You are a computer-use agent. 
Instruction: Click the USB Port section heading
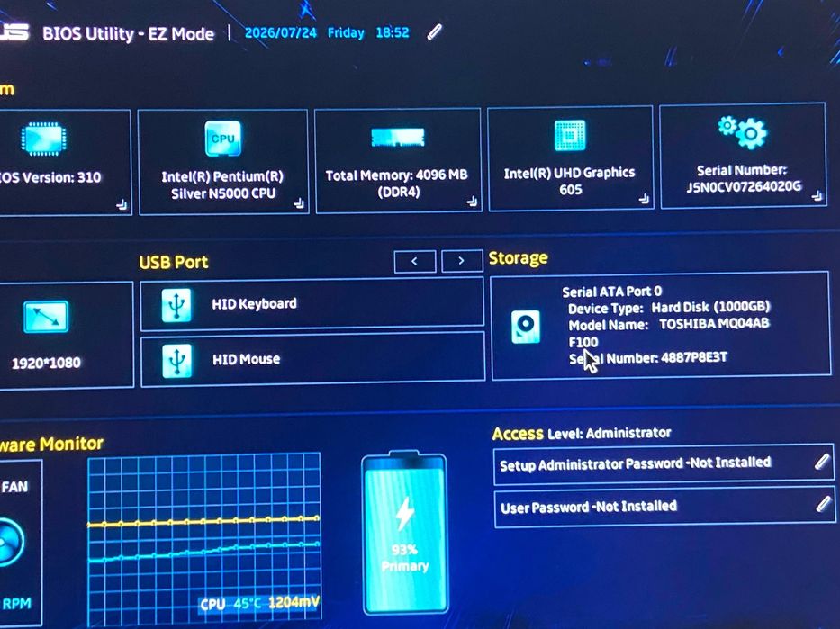[x=174, y=262]
